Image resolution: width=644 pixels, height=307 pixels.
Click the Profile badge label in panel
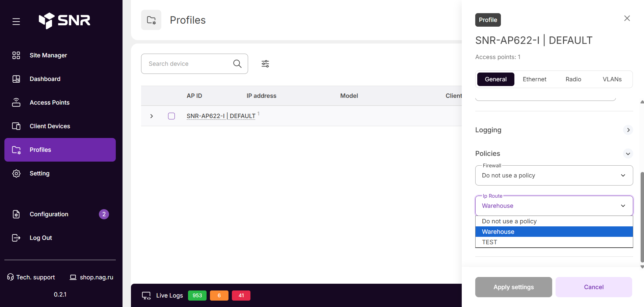pos(488,20)
